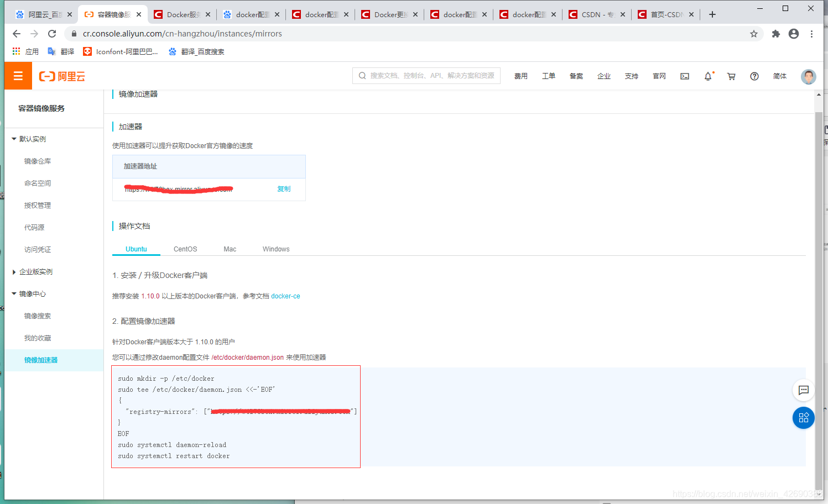Go back in browser

click(17, 34)
